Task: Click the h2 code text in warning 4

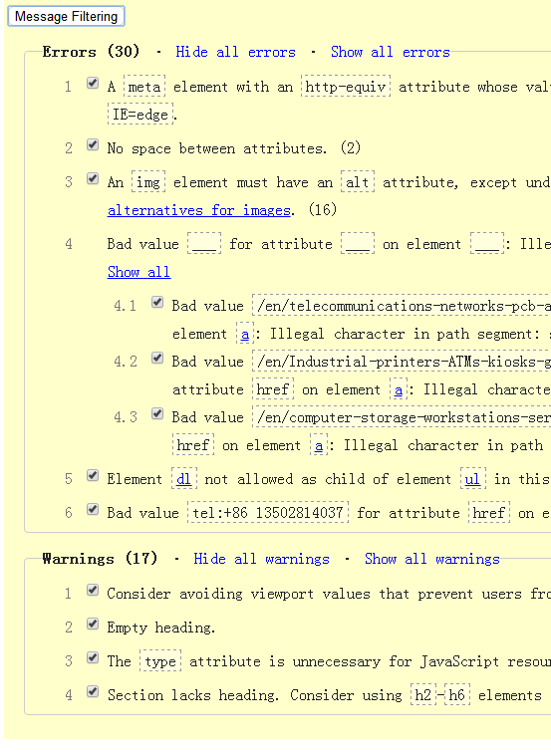Action: (423, 695)
